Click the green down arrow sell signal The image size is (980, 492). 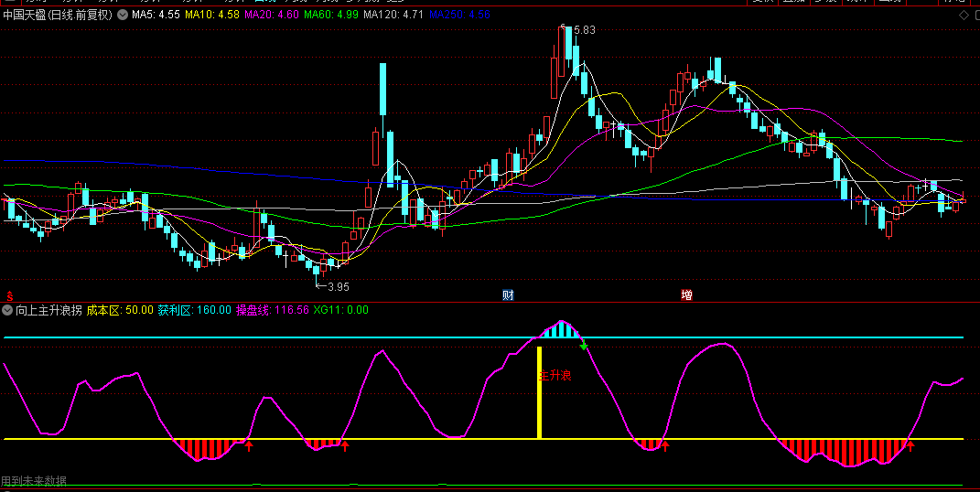(x=584, y=347)
